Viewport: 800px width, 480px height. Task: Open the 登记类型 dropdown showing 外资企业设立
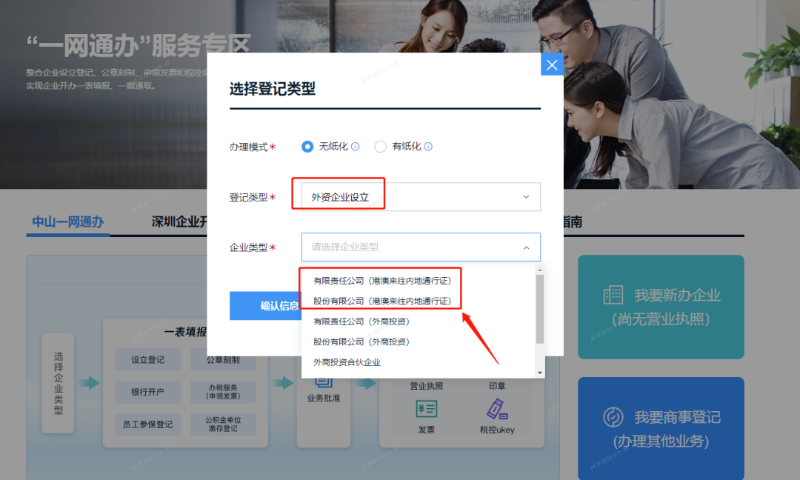tap(420, 197)
